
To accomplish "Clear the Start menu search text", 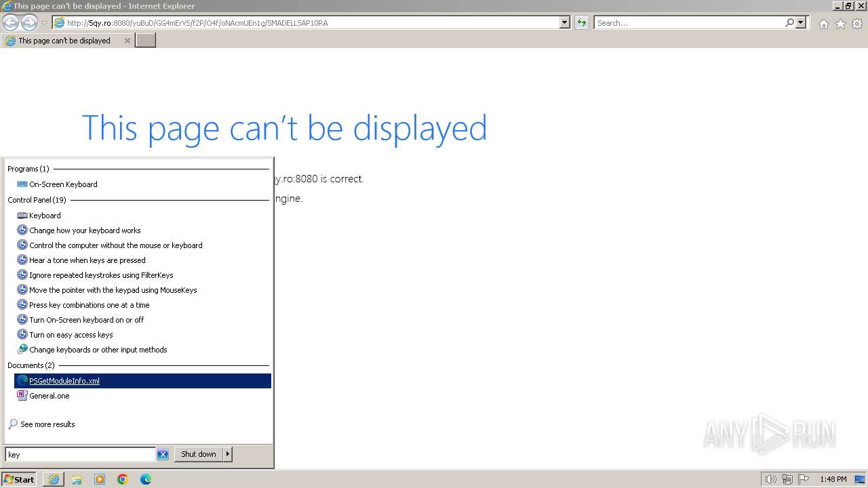I will coord(163,455).
